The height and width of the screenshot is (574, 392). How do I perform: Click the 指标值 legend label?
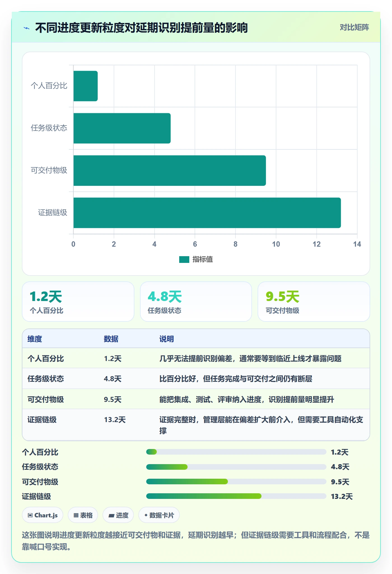coord(203,260)
